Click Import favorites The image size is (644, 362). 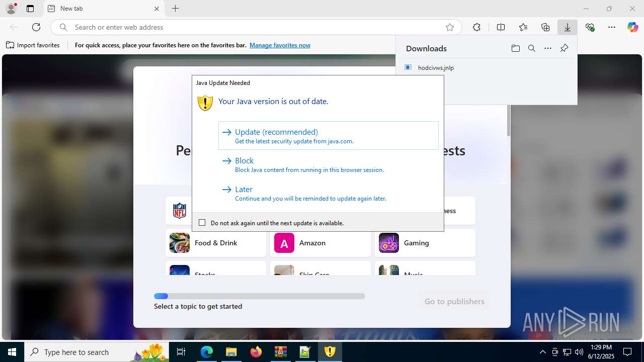click(x=33, y=45)
